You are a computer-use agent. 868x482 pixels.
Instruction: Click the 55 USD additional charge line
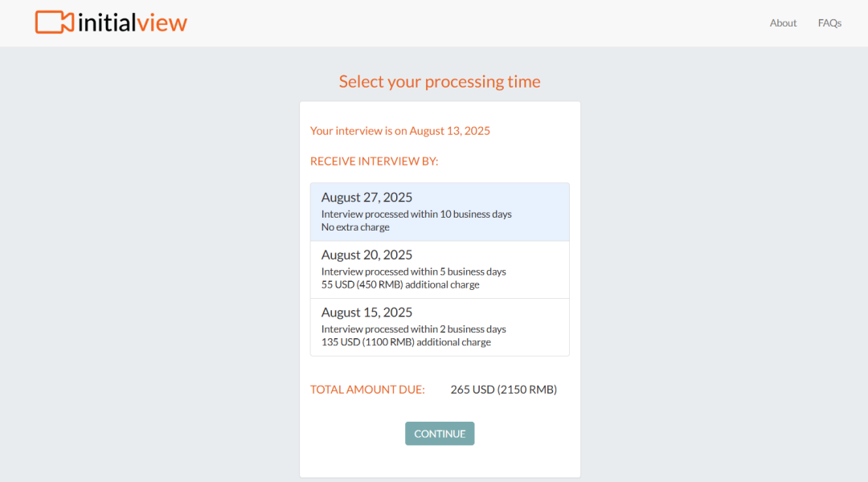point(400,284)
